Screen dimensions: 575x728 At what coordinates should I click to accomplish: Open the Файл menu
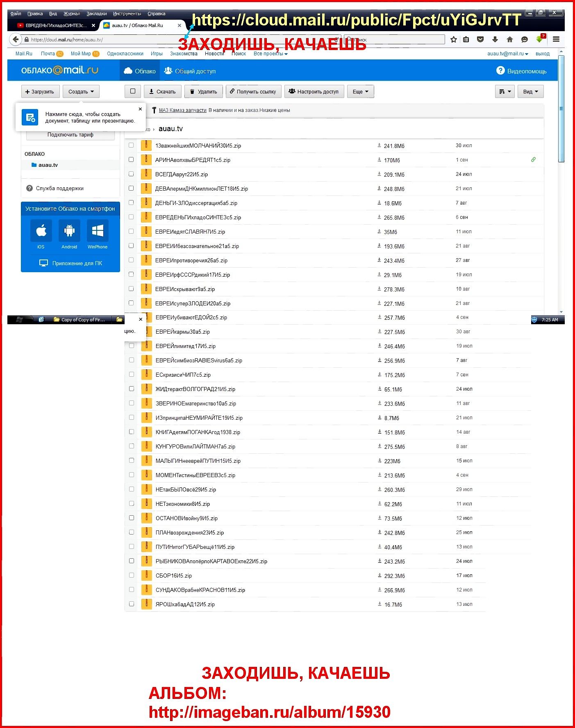[x=16, y=14]
